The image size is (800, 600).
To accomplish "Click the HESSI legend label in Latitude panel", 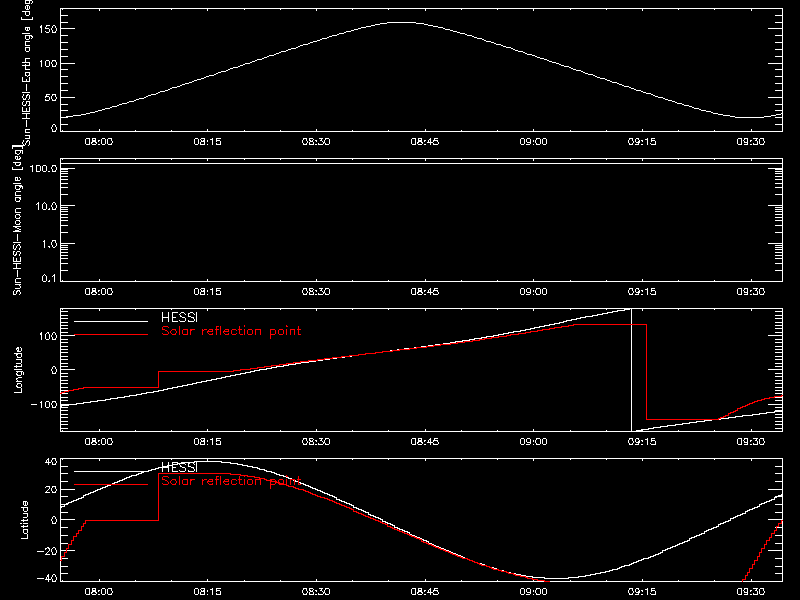I will click(x=179, y=467).
